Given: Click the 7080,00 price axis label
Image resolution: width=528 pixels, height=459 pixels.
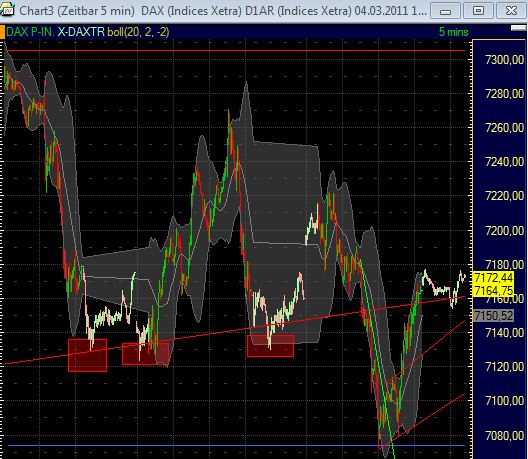Looking at the screenshot, I should pos(504,435).
